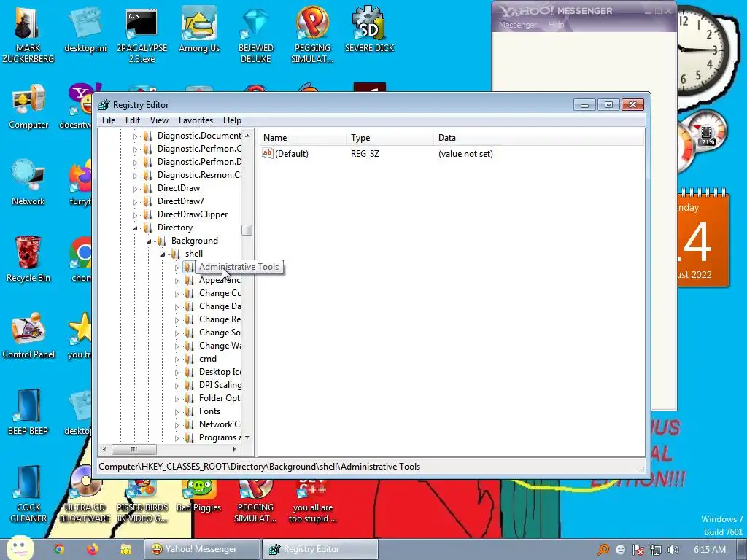Switch to Yahoo! Messenger taskbar button
Screen dimensions: 747x560
click(201, 549)
